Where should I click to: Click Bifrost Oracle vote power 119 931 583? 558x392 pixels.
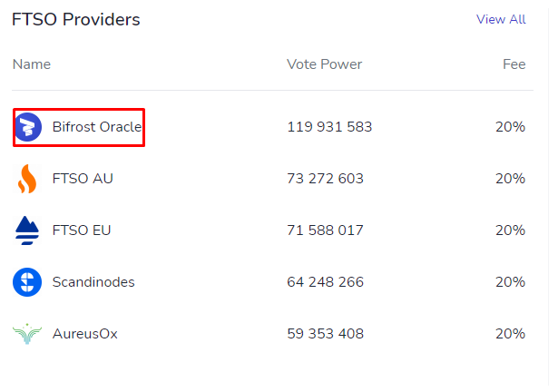329,127
